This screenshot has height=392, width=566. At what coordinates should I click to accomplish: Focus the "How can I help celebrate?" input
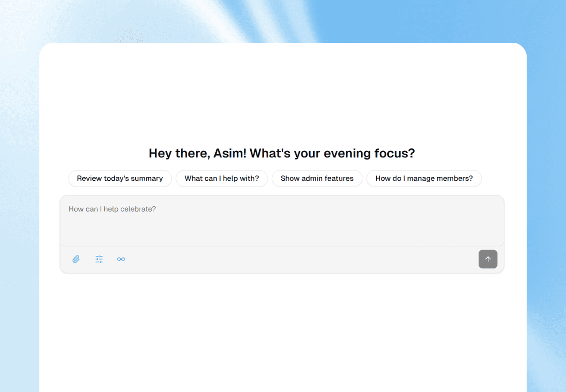282,221
